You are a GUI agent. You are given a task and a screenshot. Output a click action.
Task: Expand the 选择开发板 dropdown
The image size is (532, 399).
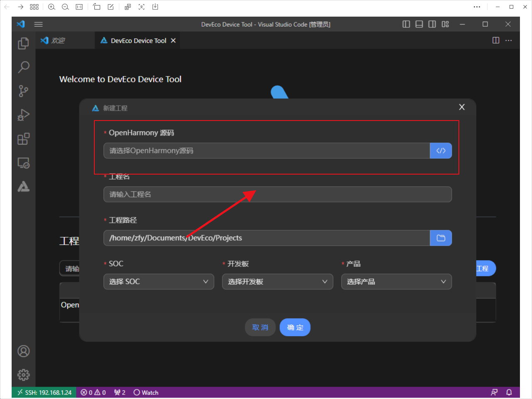(x=278, y=281)
